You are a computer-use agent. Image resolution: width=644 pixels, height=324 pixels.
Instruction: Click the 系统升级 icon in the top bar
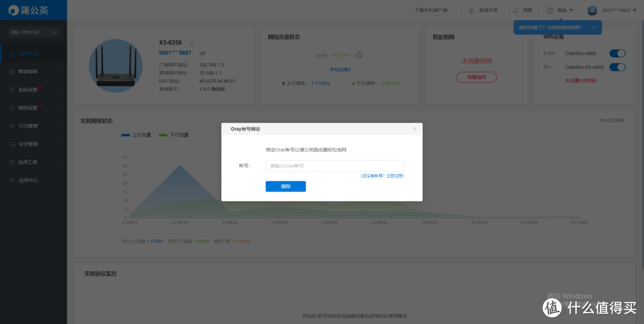pos(470,10)
